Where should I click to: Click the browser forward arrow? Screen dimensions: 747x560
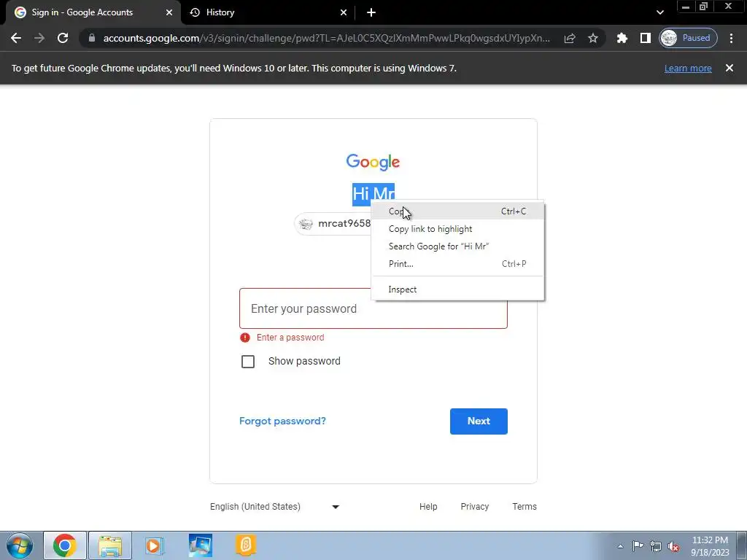pyautogui.click(x=39, y=38)
